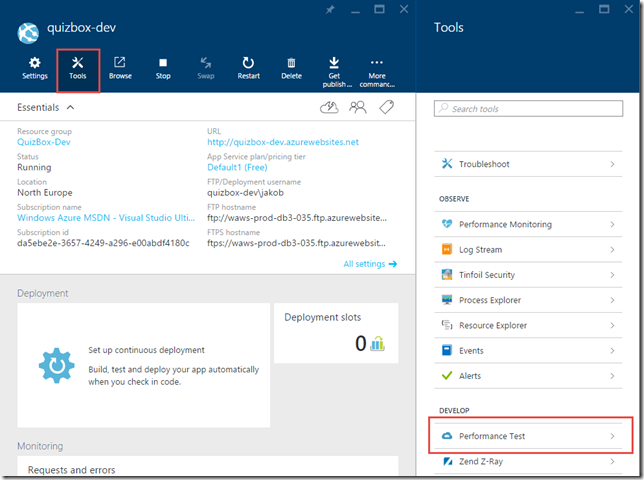This screenshot has height=480, width=644.
Task: Open Tinfoil Security entry
Action: coord(528,275)
